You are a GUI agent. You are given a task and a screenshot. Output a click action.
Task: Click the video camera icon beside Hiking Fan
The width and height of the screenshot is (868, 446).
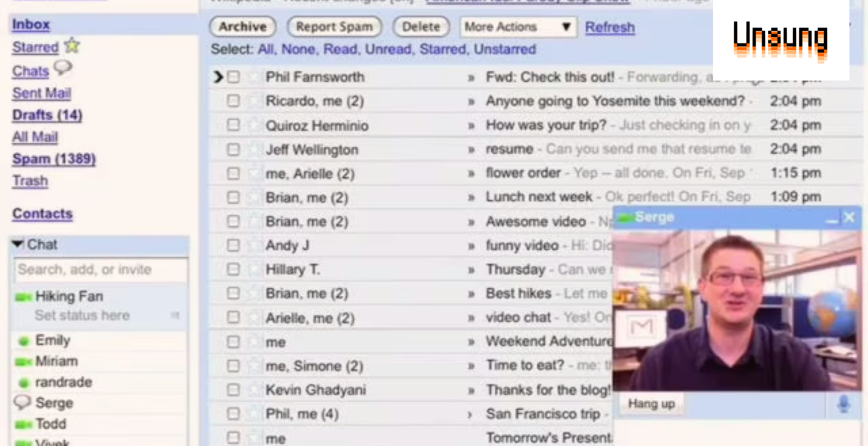24,297
